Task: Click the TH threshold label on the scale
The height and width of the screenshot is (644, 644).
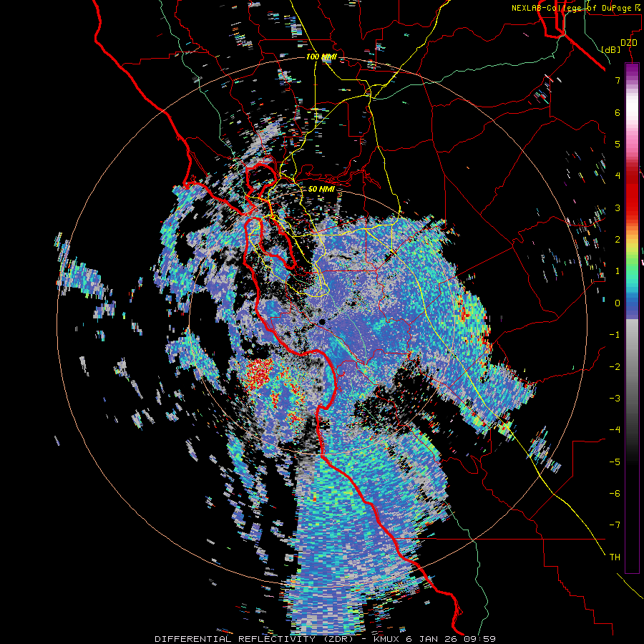Action: (615, 557)
